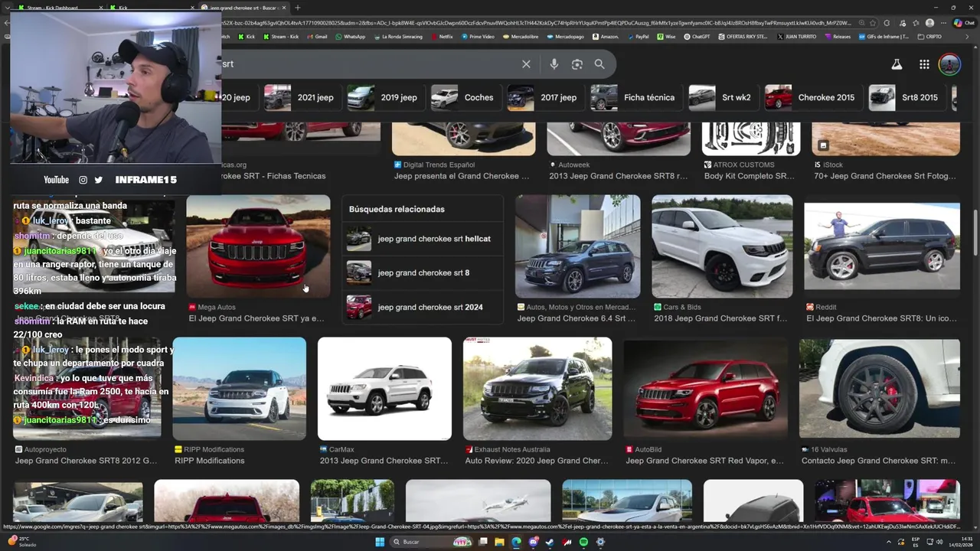This screenshot has width=980, height=551.
Task: Open related search 'jeep grand cherokee srt 2024'
Action: point(423,307)
